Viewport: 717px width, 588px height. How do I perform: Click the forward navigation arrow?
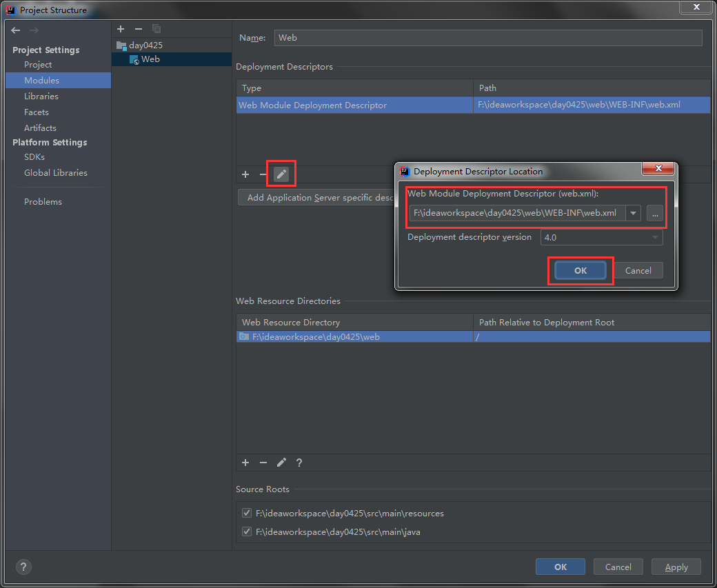pyautogui.click(x=34, y=30)
